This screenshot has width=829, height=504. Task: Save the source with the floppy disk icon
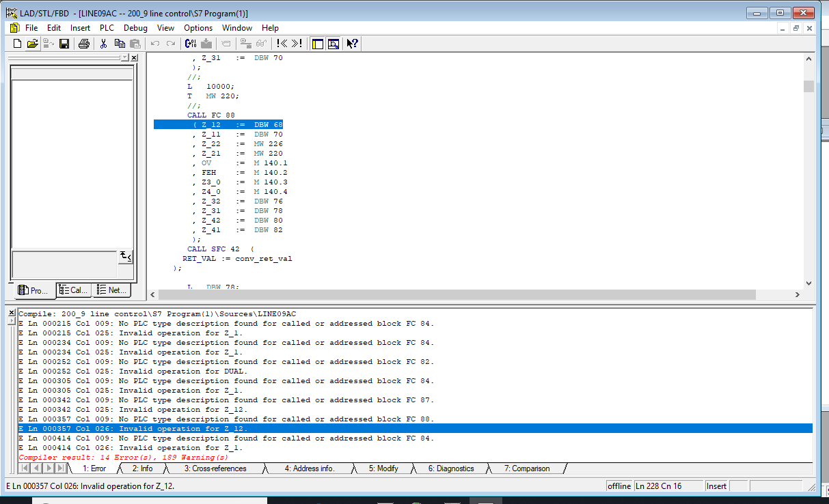pyautogui.click(x=64, y=44)
